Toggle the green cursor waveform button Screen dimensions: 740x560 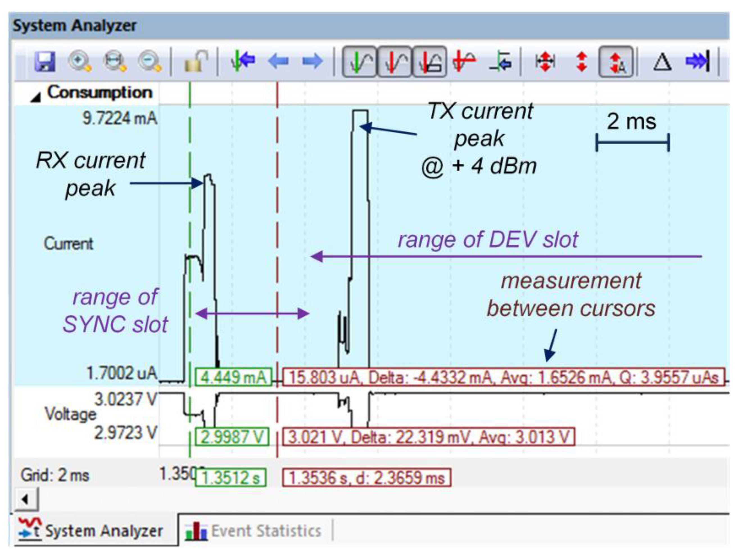click(360, 62)
